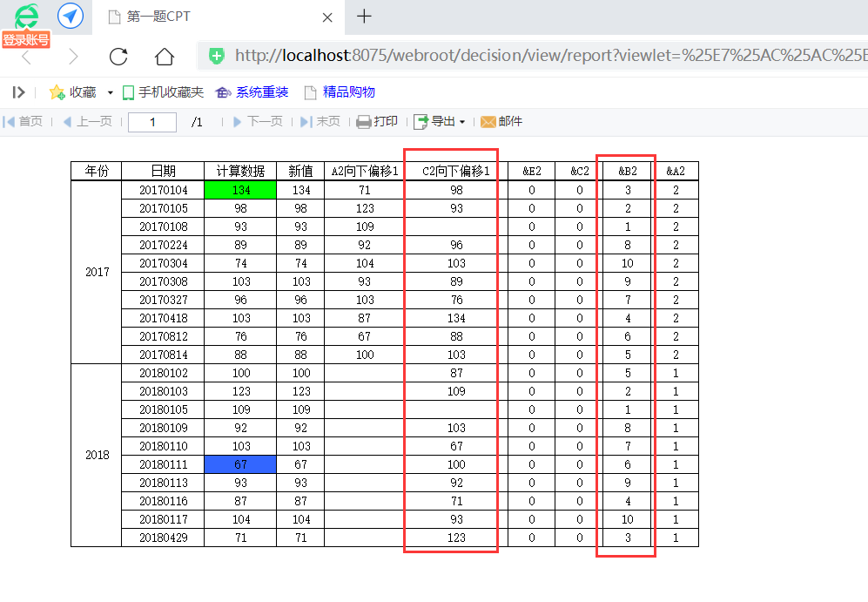Go to 下一页 next report page

[258, 121]
